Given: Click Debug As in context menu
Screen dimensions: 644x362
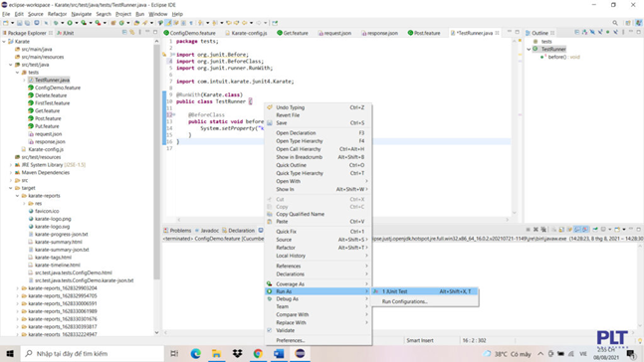Looking at the screenshot, I should [x=319, y=299].
